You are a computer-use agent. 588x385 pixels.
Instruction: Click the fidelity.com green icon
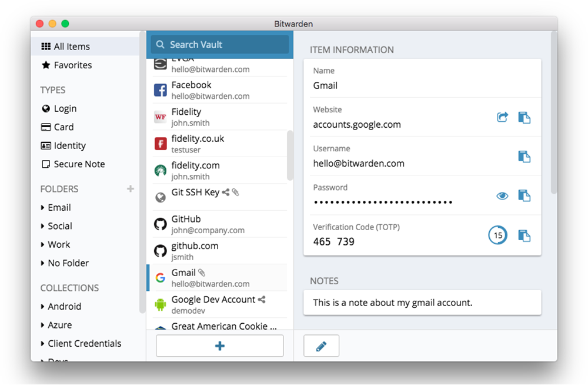[x=161, y=171]
